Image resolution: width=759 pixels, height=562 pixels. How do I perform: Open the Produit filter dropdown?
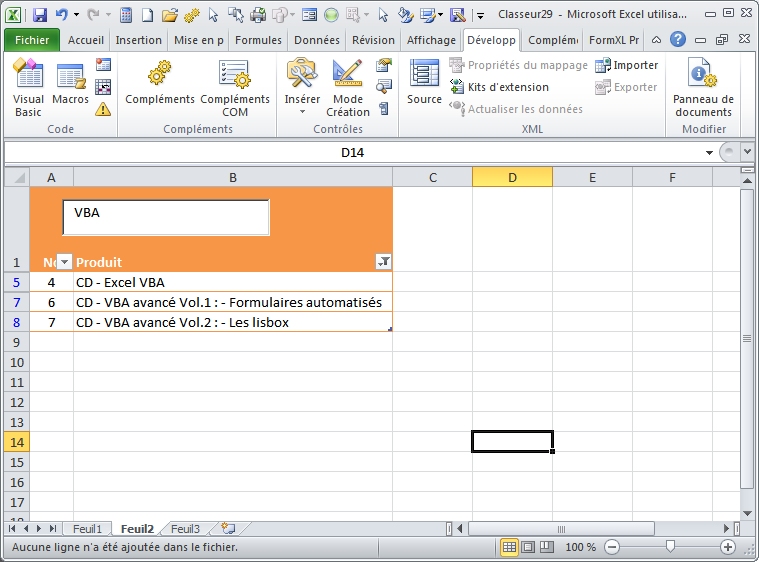pos(383,262)
